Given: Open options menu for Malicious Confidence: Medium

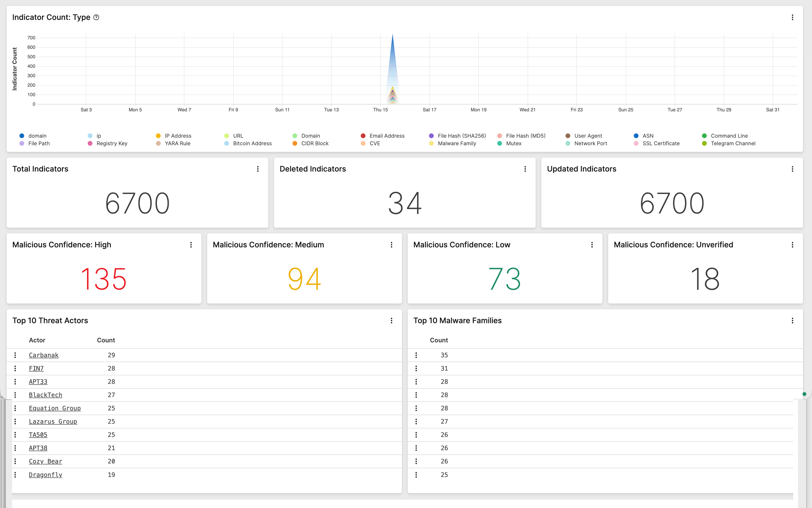Looking at the screenshot, I should tap(391, 245).
